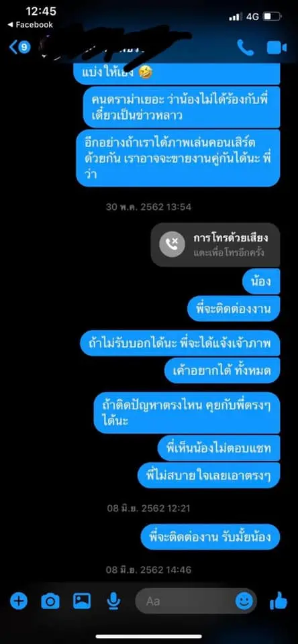Viewport: 298px width, 644px height.
Task: Tap the missed call phone icon
Action: point(172,245)
